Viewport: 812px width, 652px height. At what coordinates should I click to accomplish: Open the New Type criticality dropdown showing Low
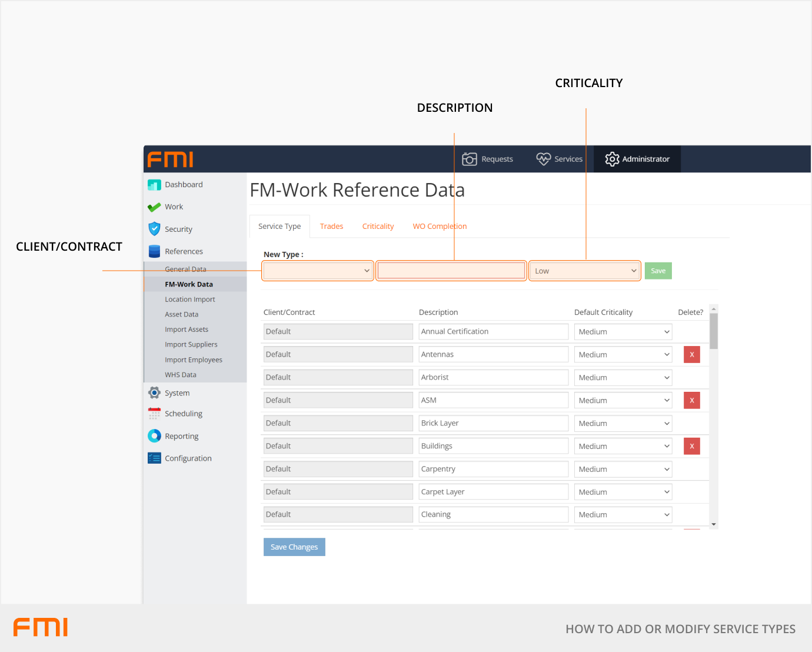click(585, 271)
